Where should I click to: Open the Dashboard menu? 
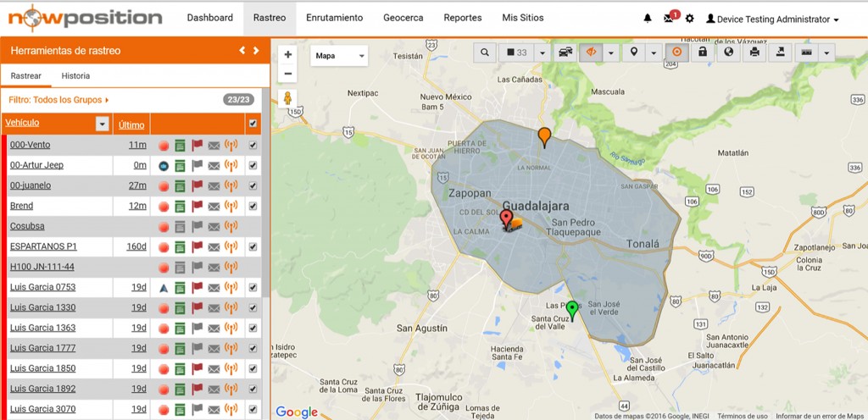click(x=210, y=18)
